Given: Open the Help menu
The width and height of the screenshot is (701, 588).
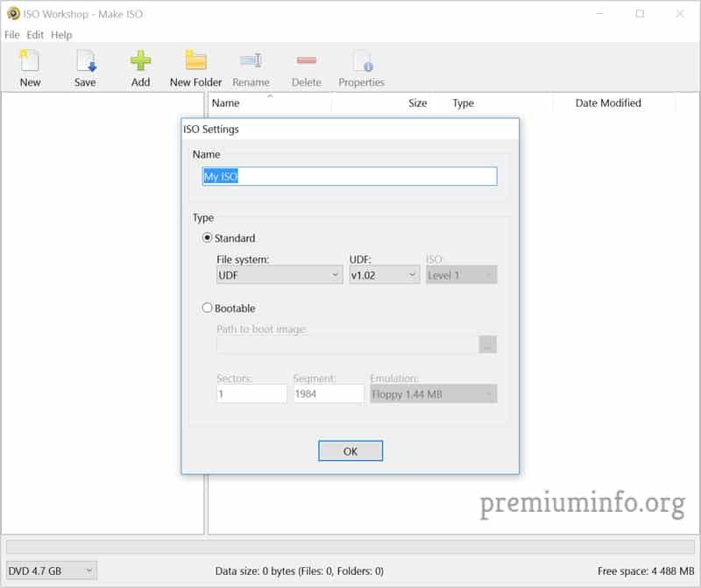Looking at the screenshot, I should 61,35.
